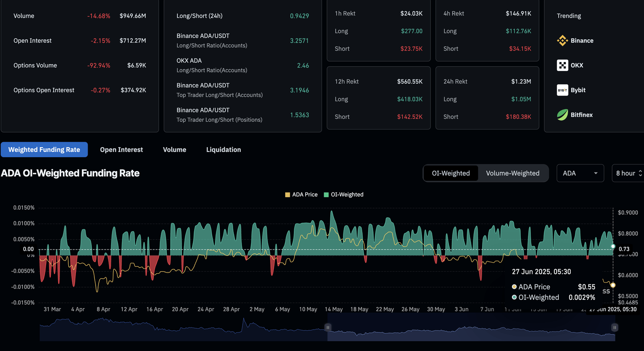Click left pause handle on range navigator
The height and width of the screenshot is (351, 644).
328,327
